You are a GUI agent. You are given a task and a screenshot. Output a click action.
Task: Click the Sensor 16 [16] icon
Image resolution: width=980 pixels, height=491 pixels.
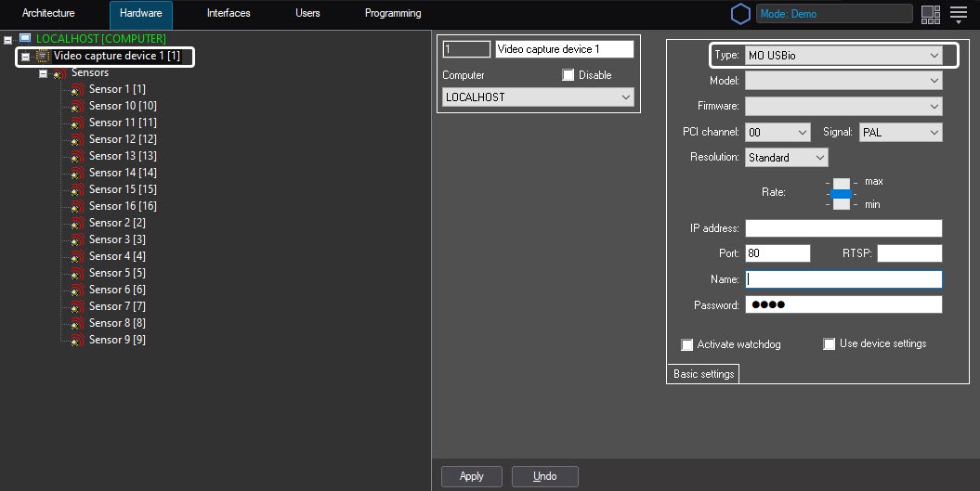click(77, 207)
